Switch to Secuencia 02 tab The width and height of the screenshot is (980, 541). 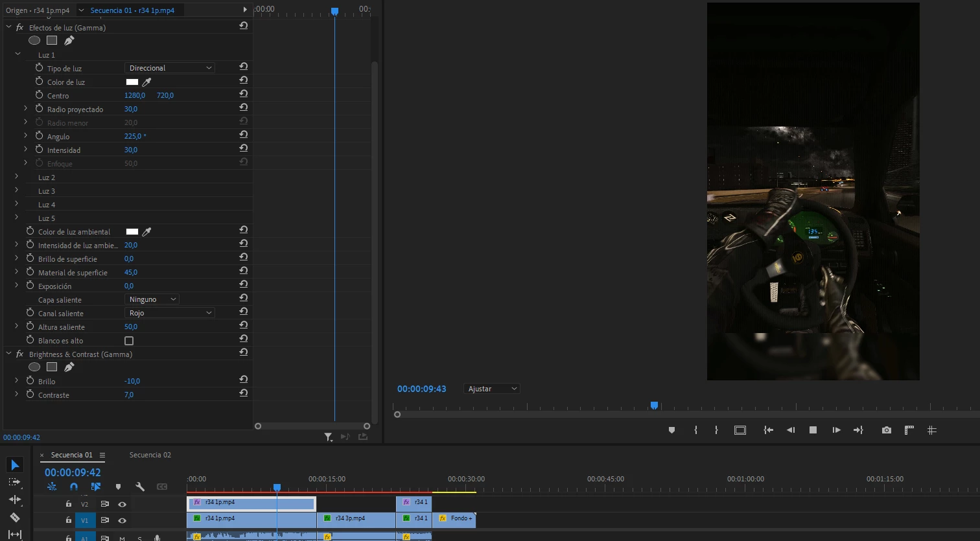[150, 455]
